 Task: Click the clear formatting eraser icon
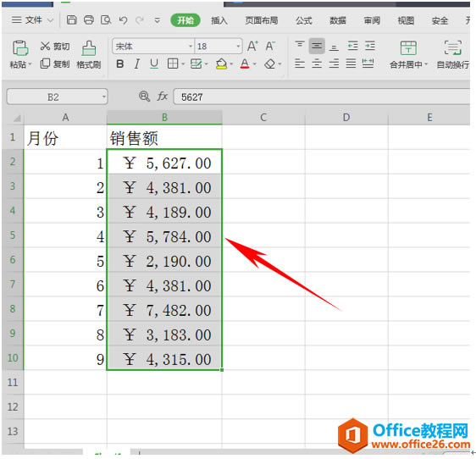click(x=270, y=64)
